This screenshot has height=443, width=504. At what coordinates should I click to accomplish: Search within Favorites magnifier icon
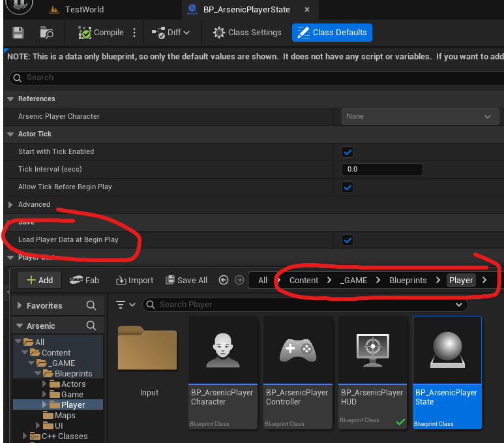click(91, 305)
